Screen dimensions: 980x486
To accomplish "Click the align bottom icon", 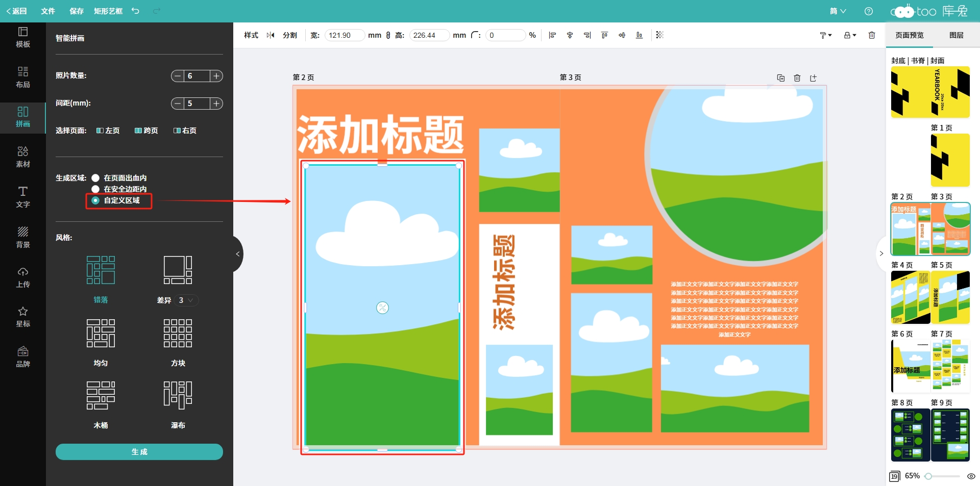I will tap(639, 35).
